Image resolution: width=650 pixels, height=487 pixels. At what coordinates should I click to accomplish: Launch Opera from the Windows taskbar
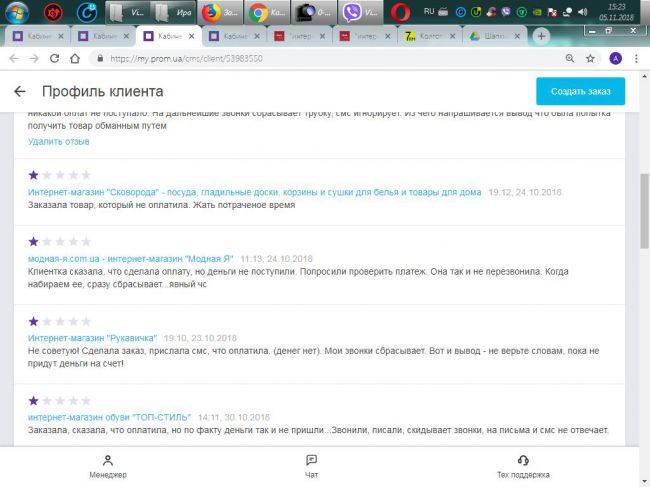coord(400,13)
